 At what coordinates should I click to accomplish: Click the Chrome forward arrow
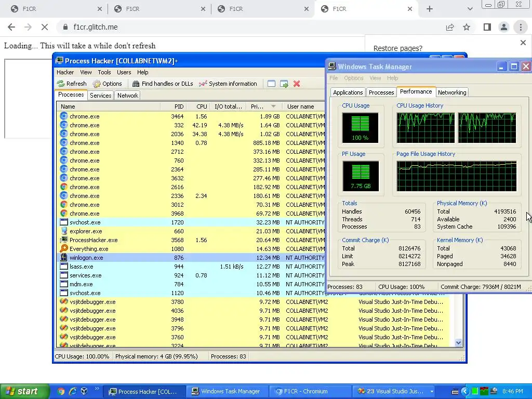[x=28, y=27]
